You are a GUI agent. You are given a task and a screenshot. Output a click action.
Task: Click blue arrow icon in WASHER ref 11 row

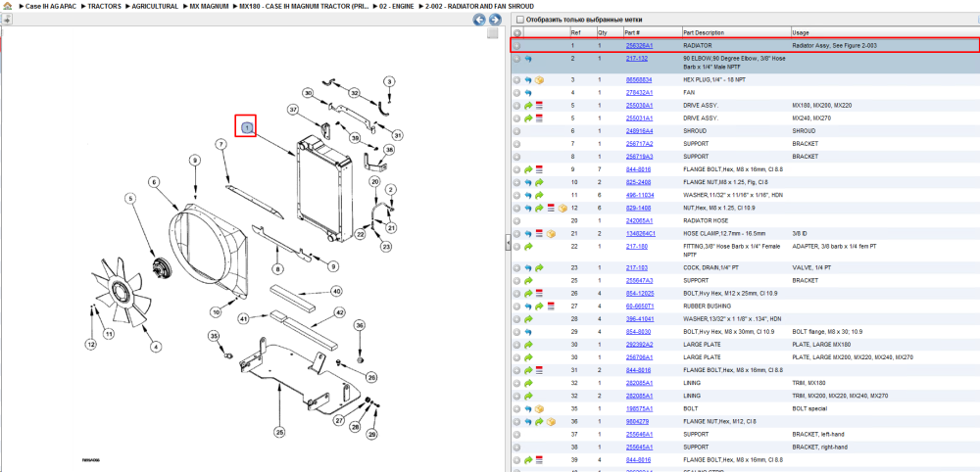pos(528,195)
